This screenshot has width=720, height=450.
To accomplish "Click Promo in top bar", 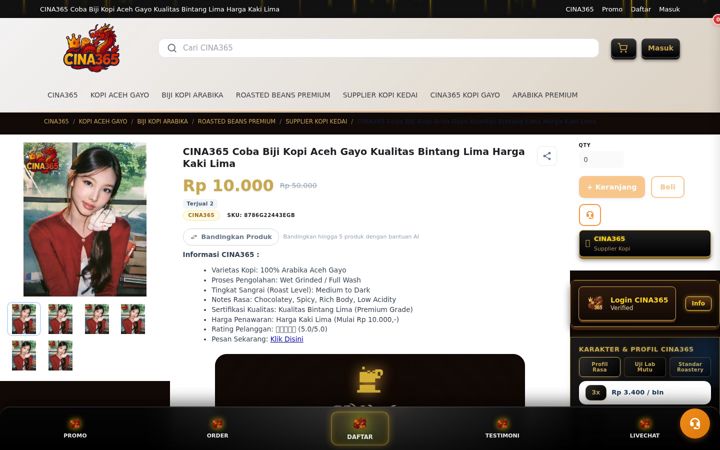I will coord(612,9).
